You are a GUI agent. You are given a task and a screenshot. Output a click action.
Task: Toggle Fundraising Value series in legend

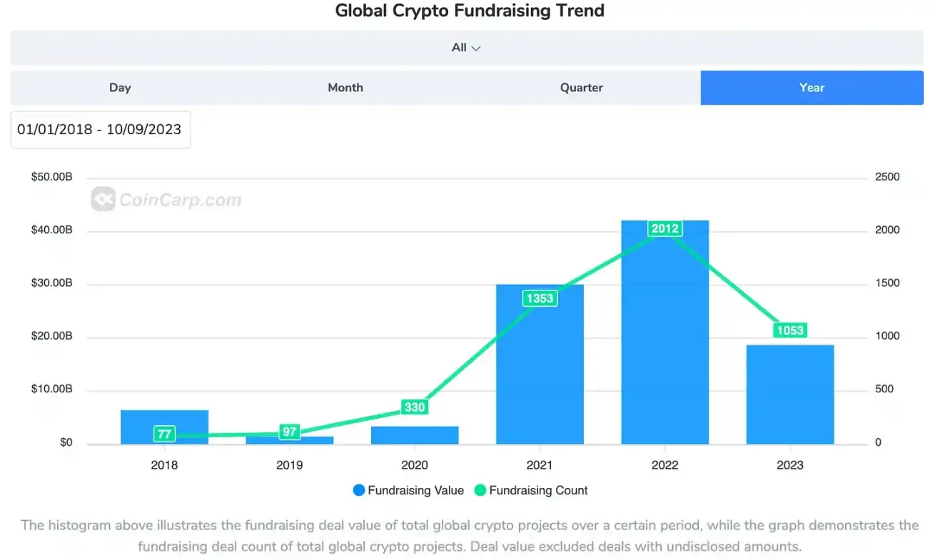pyautogui.click(x=408, y=491)
